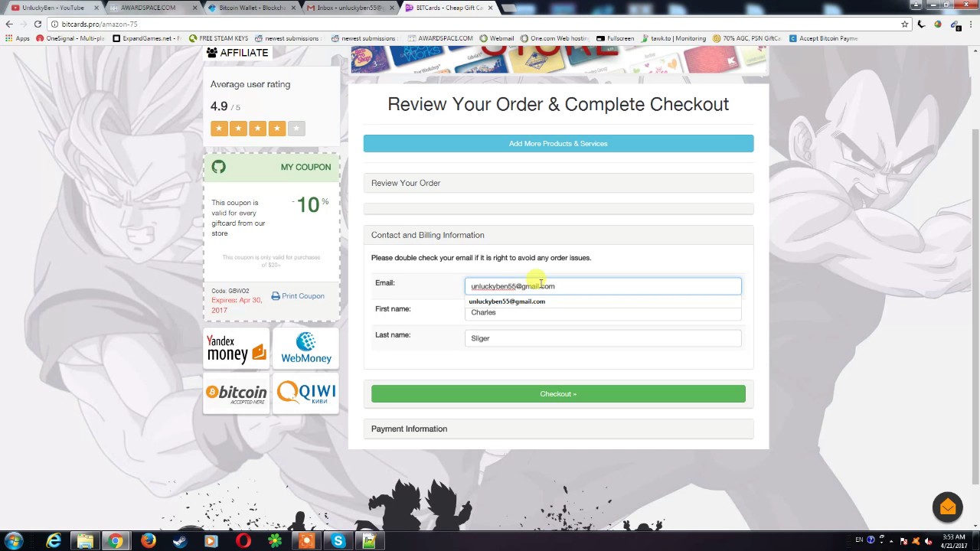Expand the Payment Information section
The image size is (980, 551).
tap(558, 429)
